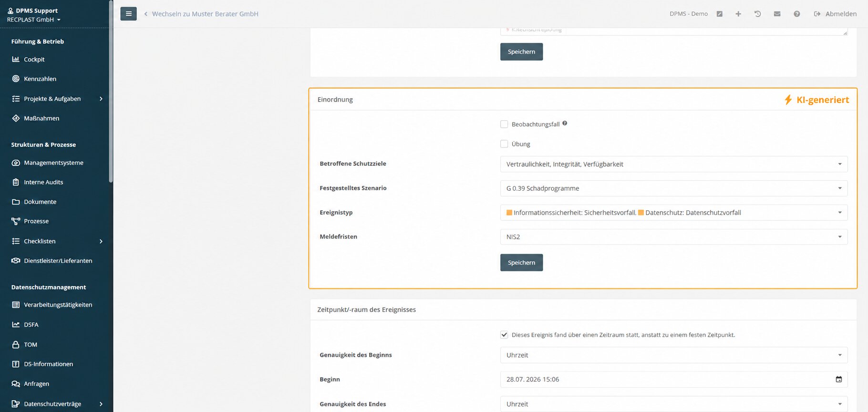Click the Verarbeitungstätigkeiten table icon
This screenshot has height=412, width=868.
point(16,305)
